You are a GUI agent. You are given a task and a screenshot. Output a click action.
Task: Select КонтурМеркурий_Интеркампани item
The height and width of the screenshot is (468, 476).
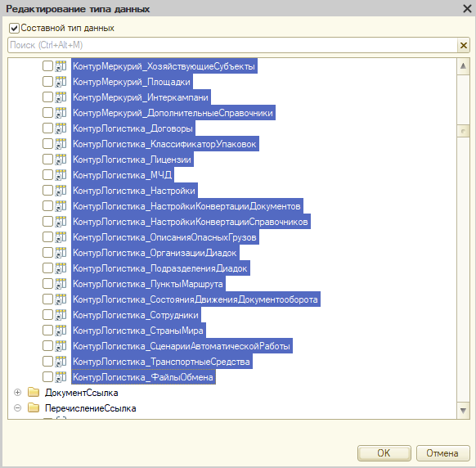coord(141,97)
